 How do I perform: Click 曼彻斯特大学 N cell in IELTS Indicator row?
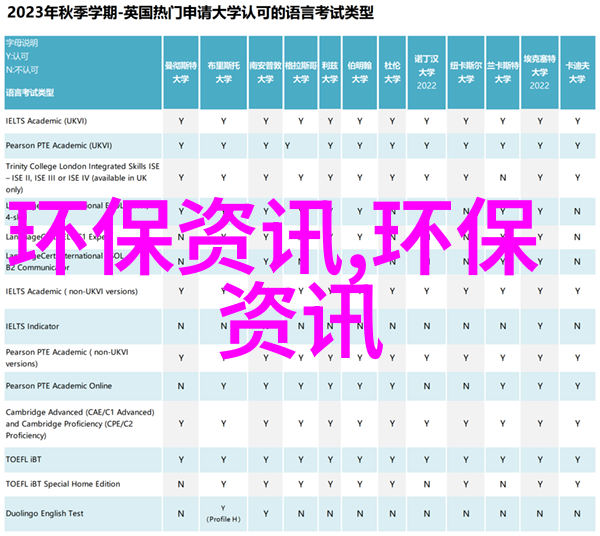click(181, 326)
